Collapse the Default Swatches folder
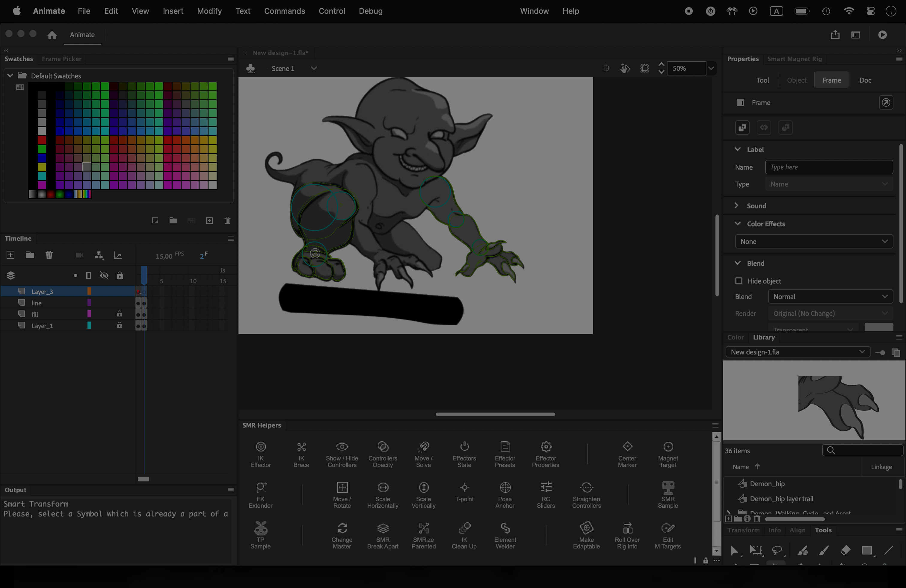906x588 pixels. tap(10, 75)
